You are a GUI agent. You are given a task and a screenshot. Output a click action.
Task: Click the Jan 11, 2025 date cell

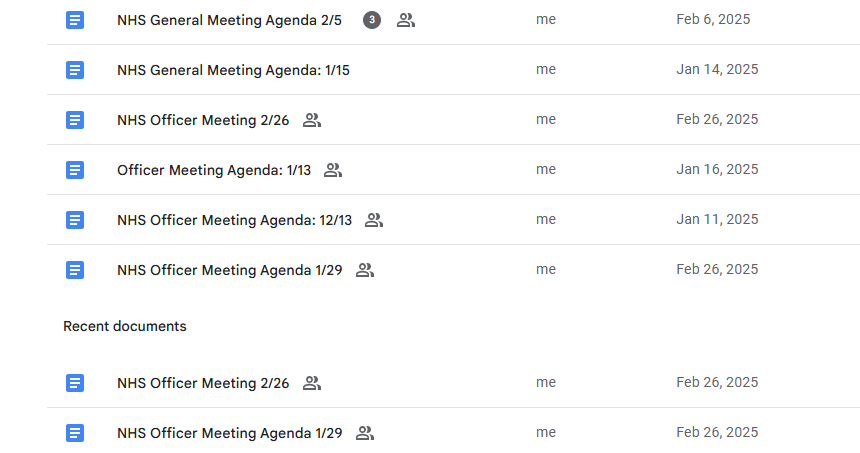[x=717, y=220]
